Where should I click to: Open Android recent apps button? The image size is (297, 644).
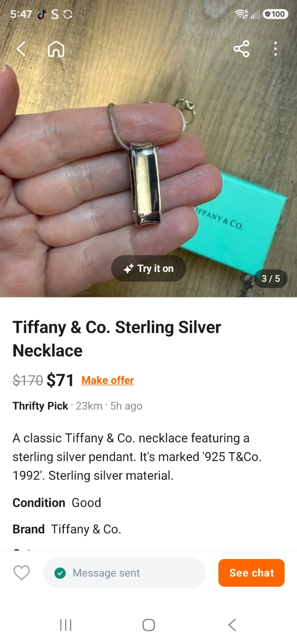pyautogui.click(x=66, y=625)
